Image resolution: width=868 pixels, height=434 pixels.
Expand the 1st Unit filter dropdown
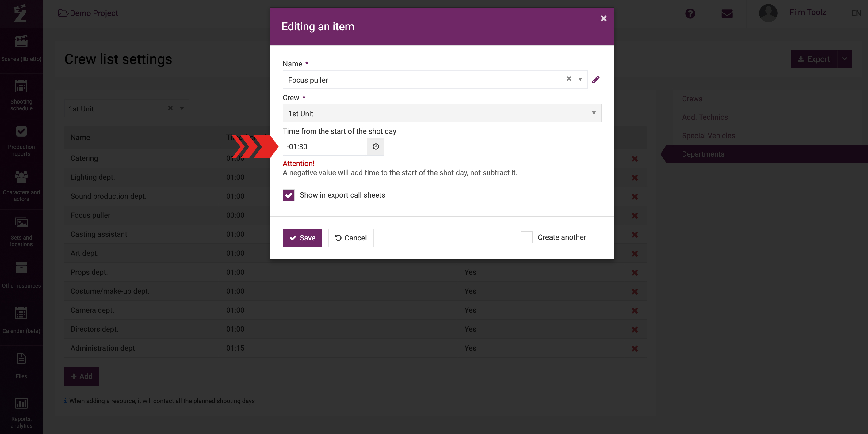(x=182, y=108)
